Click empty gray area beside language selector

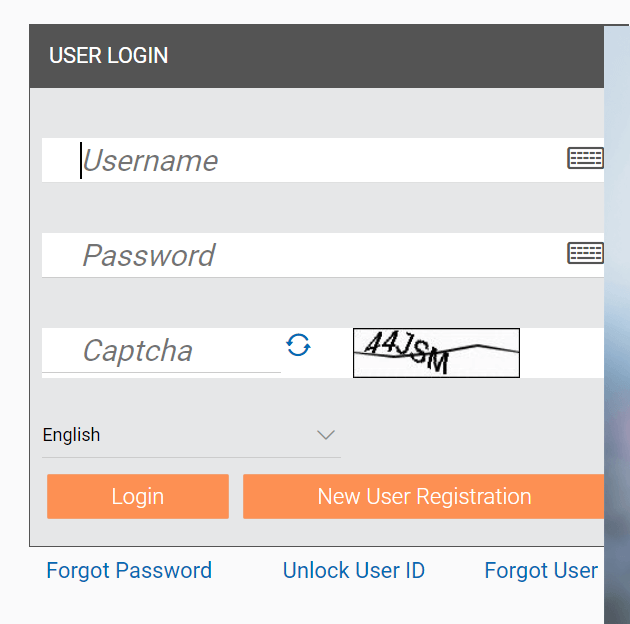click(x=472, y=436)
